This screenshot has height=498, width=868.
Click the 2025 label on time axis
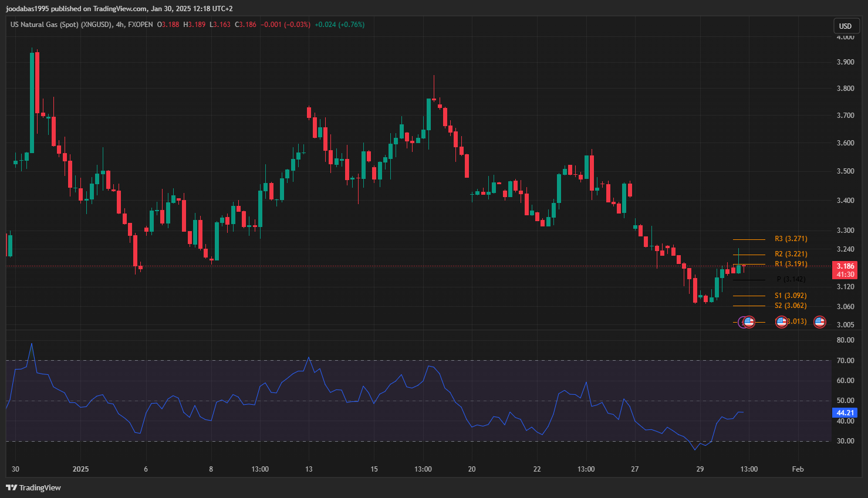(x=80, y=469)
